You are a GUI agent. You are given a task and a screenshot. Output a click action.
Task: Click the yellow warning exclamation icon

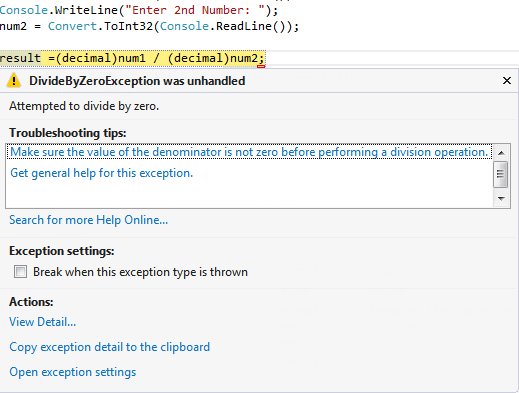tap(14, 81)
